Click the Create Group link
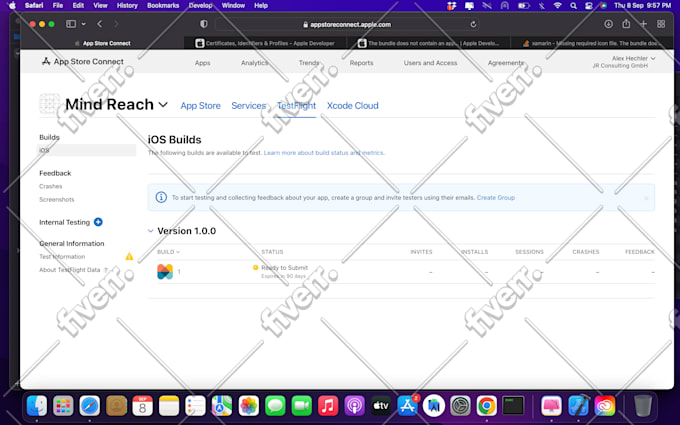Screen dimensions: 680x425 (496, 197)
